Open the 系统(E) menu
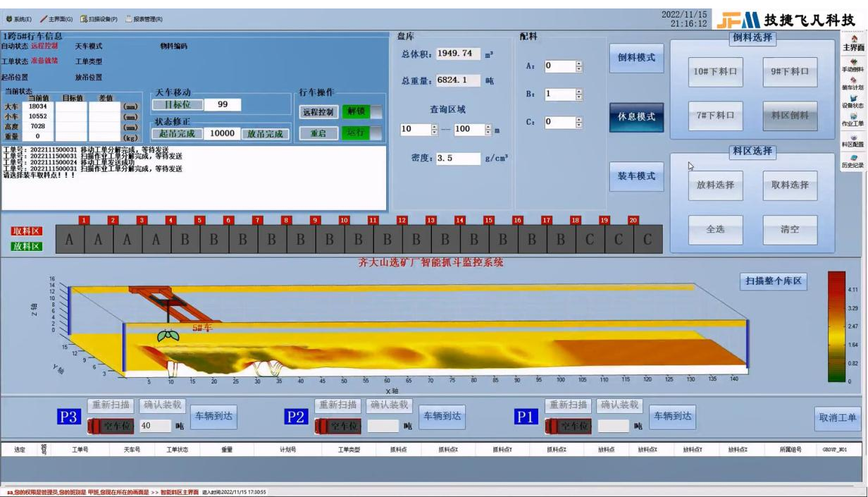Viewport: 868px width, 497px height. point(18,19)
